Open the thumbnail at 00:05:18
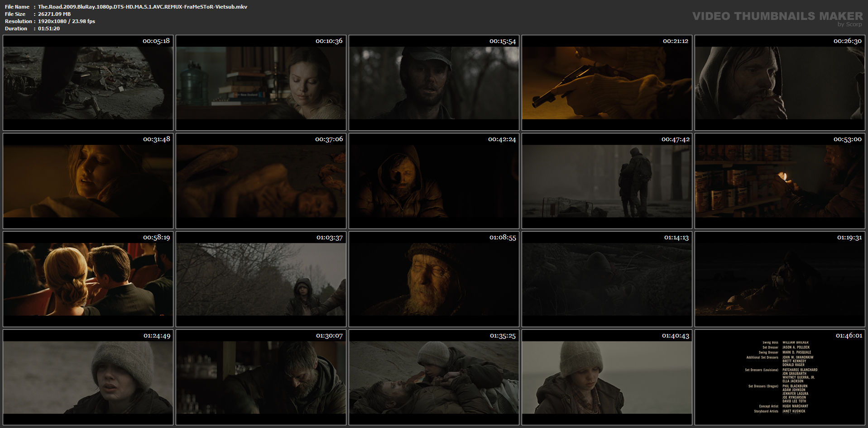 click(x=88, y=83)
